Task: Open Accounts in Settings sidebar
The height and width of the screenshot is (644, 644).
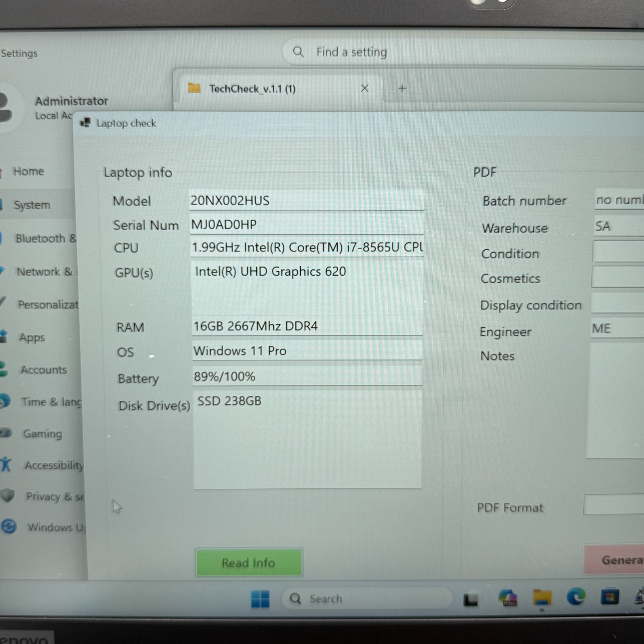Action: [x=43, y=369]
